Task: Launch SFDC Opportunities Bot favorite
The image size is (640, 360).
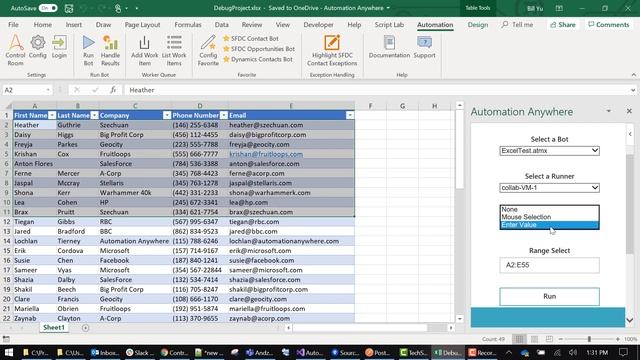Action: 259,49
